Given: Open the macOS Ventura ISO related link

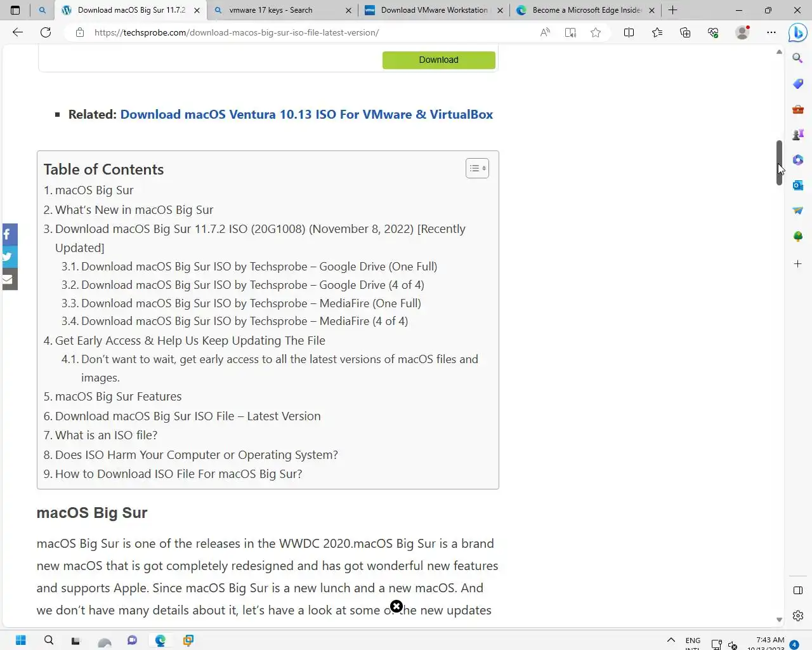Looking at the screenshot, I should 306,114.
